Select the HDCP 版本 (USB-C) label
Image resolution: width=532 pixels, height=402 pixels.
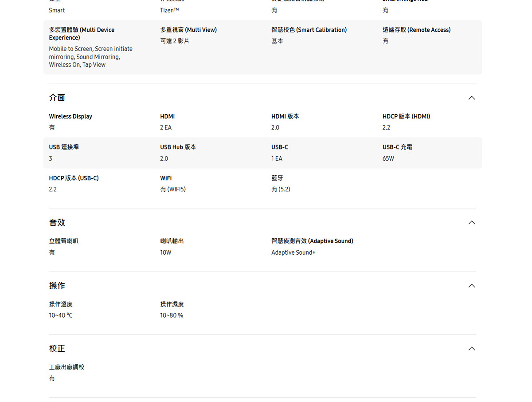tap(74, 178)
